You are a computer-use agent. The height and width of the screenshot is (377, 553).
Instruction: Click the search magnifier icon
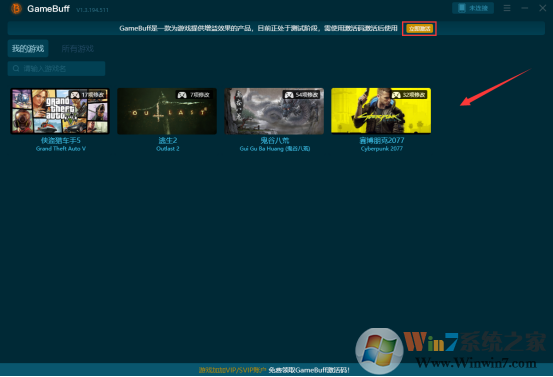(x=16, y=68)
